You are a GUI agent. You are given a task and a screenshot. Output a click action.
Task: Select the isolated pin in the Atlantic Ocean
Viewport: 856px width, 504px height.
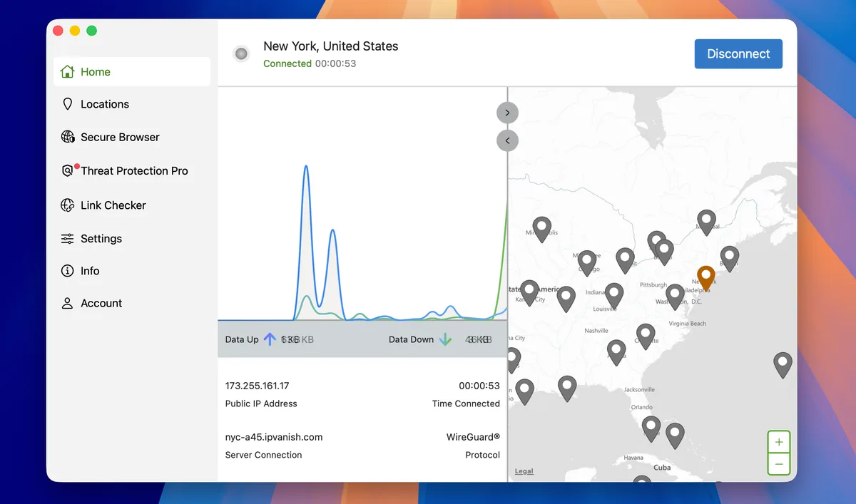[x=783, y=364]
